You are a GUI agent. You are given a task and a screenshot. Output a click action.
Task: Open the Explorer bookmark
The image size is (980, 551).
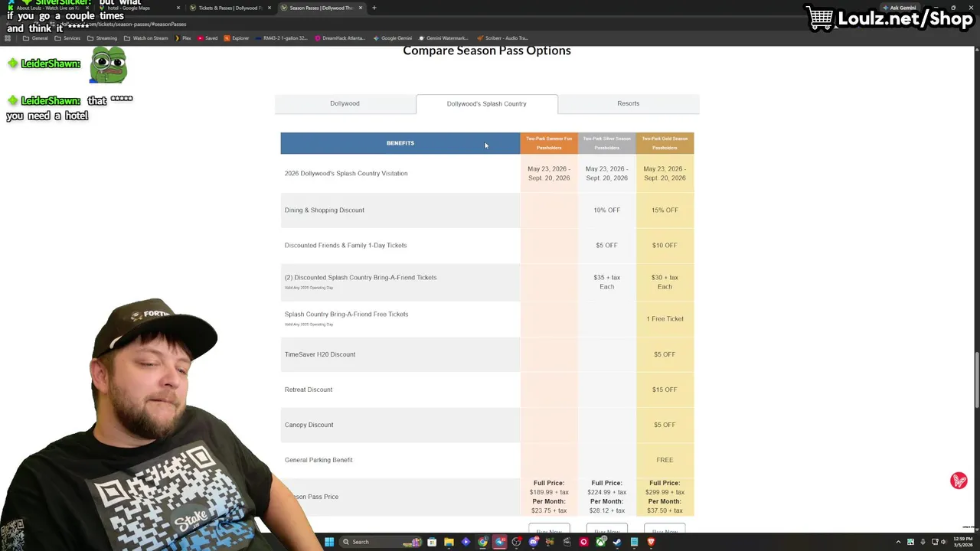click(237, 37)
